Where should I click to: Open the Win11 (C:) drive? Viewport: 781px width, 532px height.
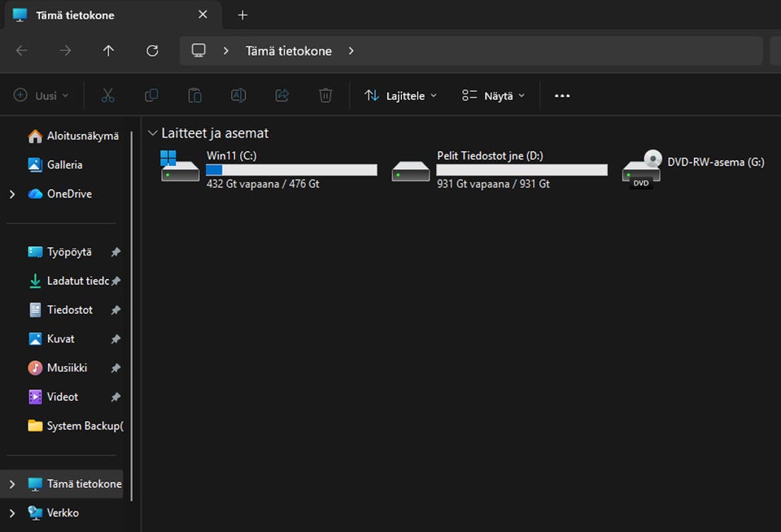268,169
